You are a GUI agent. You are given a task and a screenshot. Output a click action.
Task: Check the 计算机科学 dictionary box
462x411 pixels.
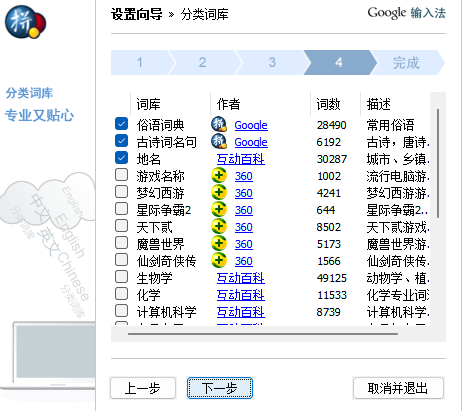click(121, 311)
